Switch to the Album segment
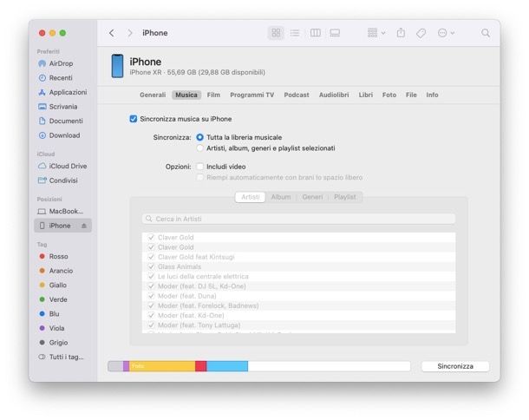 pyautogui.click(x=281, y=197)
